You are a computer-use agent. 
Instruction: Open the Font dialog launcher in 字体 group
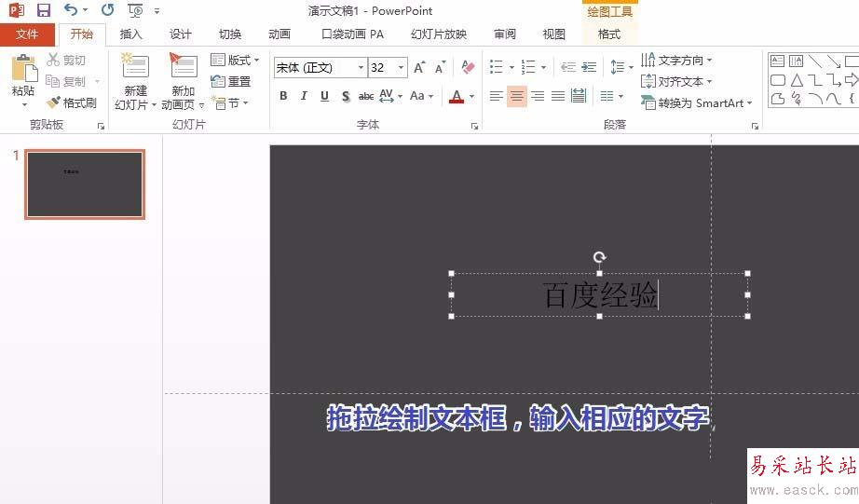(x=474, y=127)
